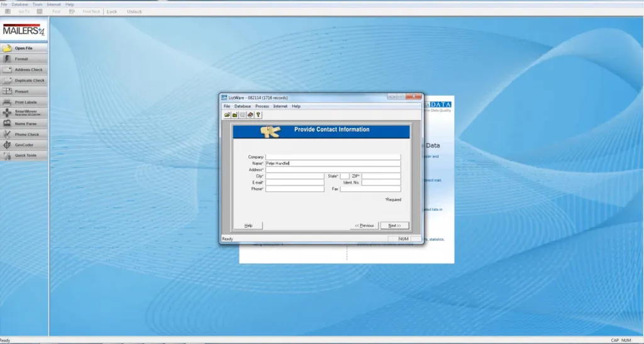Click the E-mail input field

click(295, 182)
